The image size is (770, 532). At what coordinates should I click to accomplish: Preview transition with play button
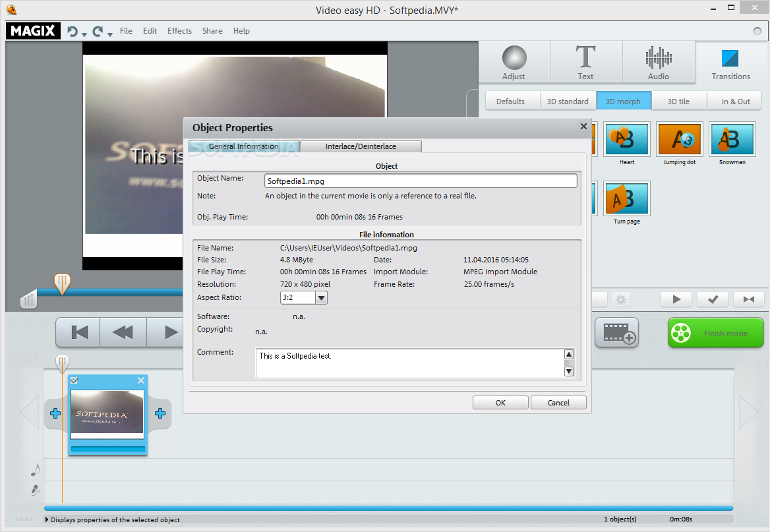tap(676, 299)
